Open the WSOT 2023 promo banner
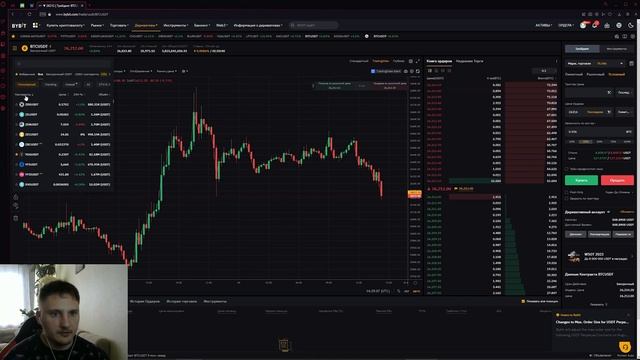This screenshot has height=360, width=640. click(x=599, y=256)
